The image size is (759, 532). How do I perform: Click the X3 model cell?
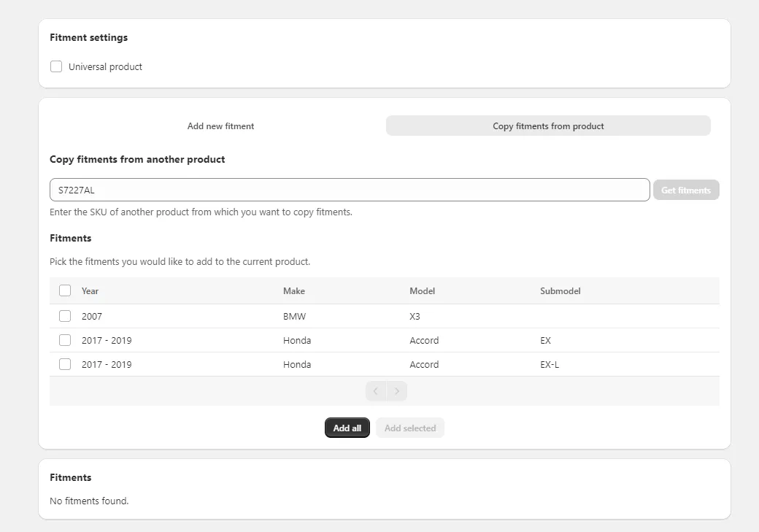(x=415, y=316)
